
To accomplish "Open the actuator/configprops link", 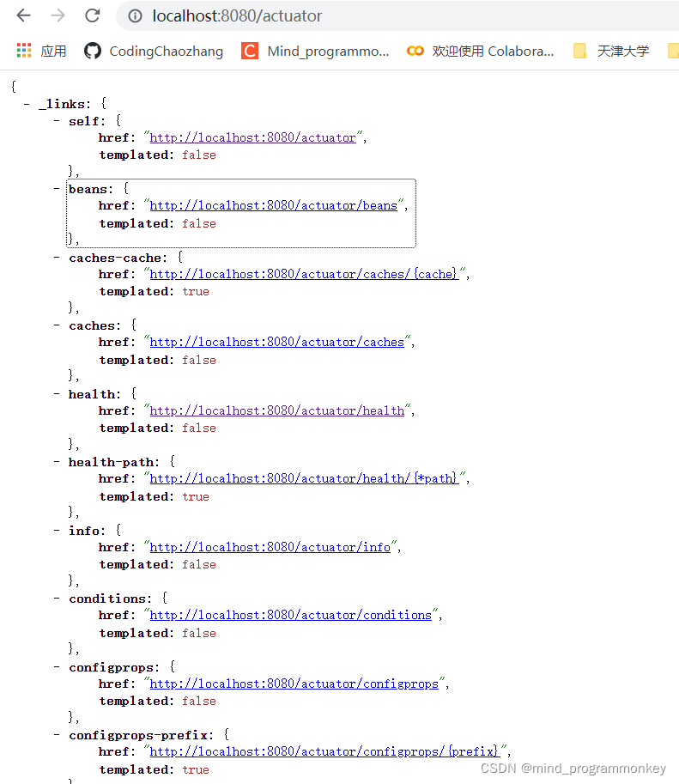I will click(x=294, y=684).
